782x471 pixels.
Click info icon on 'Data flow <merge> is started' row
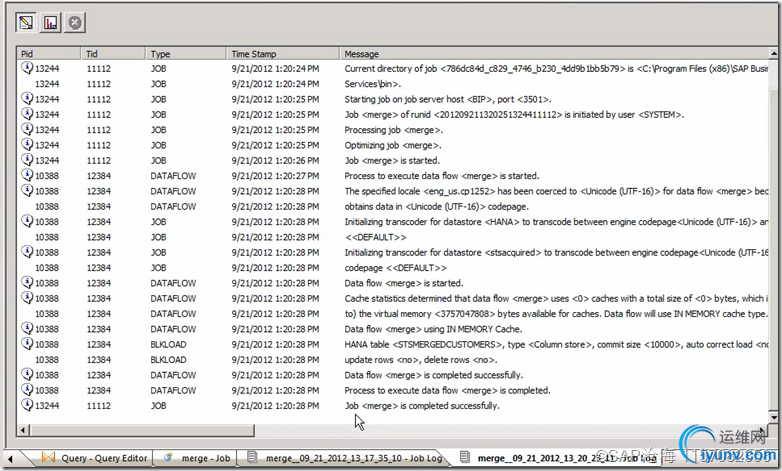(27, 282)
